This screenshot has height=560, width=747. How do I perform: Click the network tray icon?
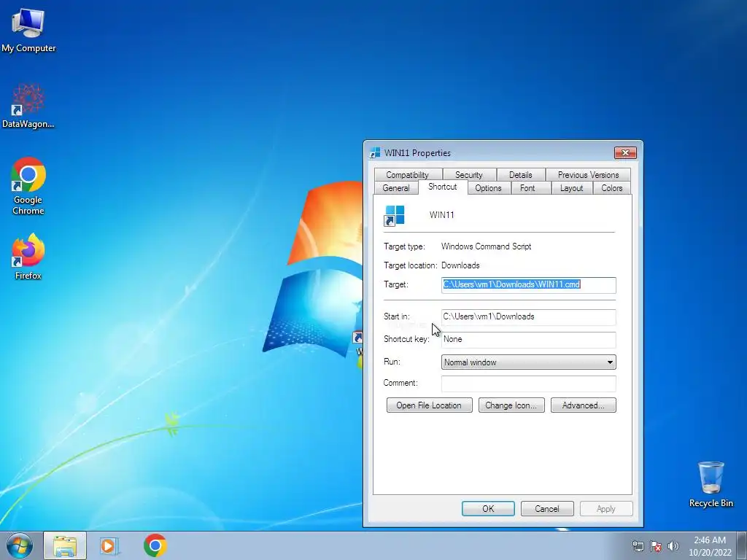tap(638, 546)
